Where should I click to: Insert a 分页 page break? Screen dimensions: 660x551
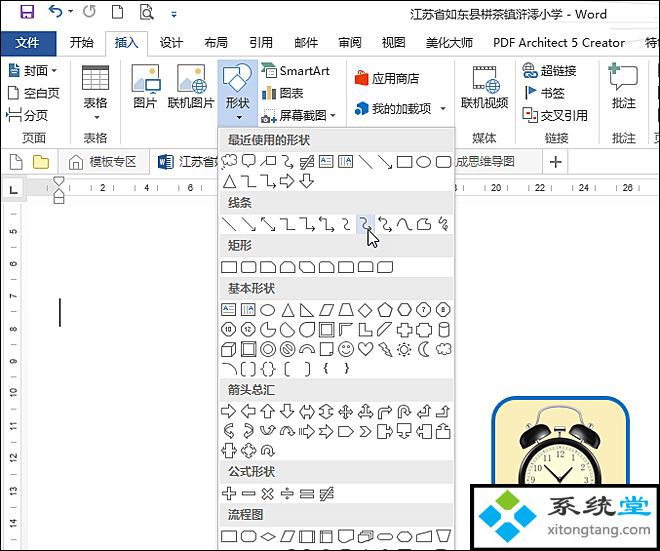[x=27, y=115]
